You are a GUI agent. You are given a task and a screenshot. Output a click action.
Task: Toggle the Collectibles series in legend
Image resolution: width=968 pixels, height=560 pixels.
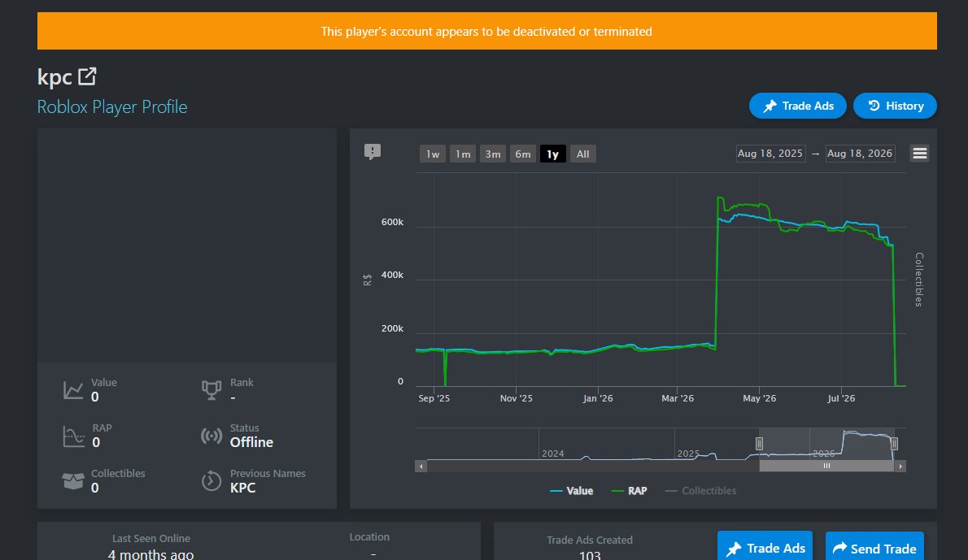700,491
